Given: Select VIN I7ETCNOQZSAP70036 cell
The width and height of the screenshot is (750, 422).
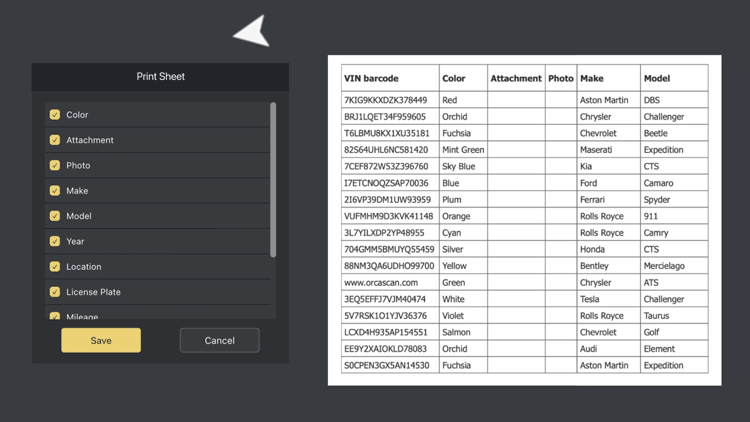Looking at the screenshot, I should point(390,183).
